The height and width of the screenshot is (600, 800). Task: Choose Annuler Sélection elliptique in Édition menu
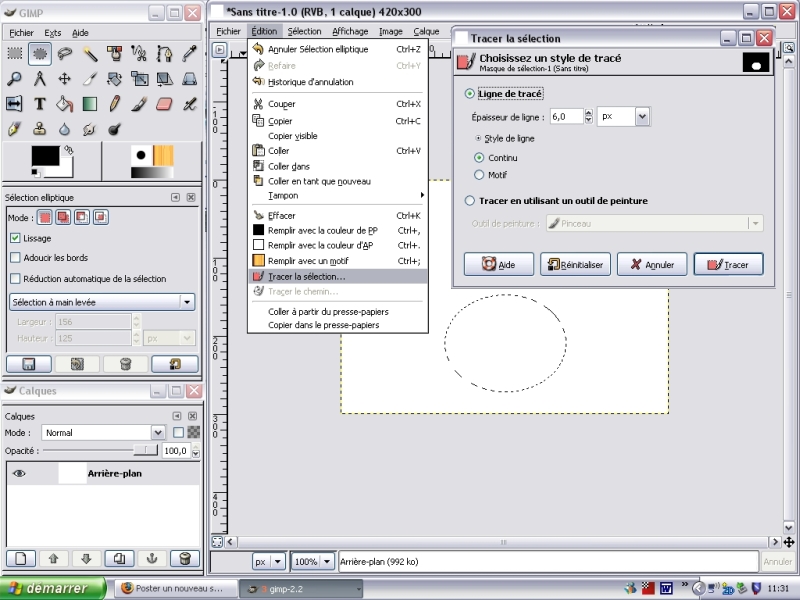tap(338, 49)
